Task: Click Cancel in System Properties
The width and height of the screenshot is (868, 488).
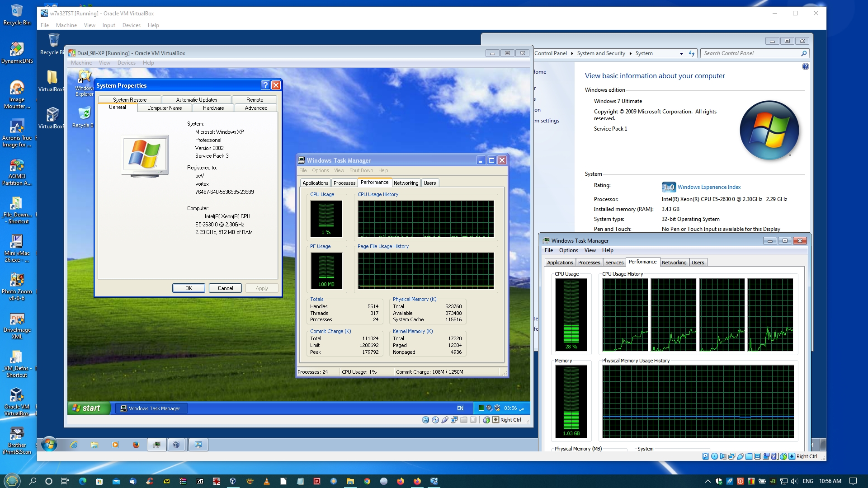Action: coord(225,288)
